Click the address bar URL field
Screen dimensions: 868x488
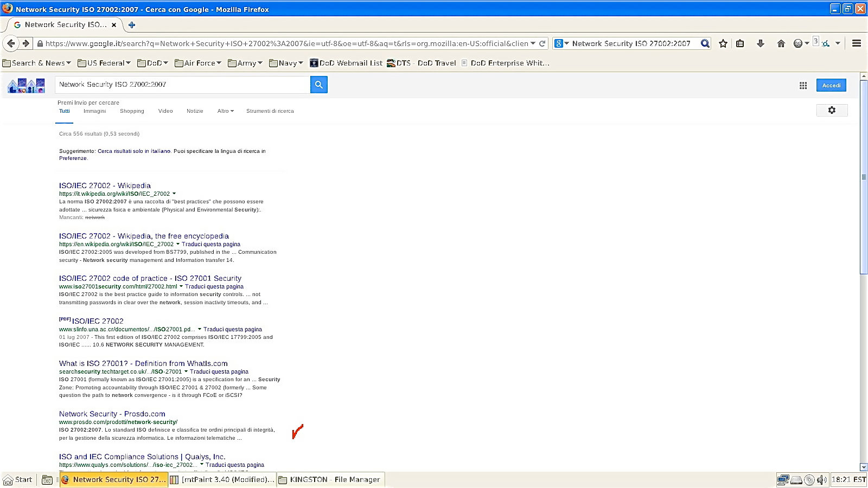(x=286, y=43)
